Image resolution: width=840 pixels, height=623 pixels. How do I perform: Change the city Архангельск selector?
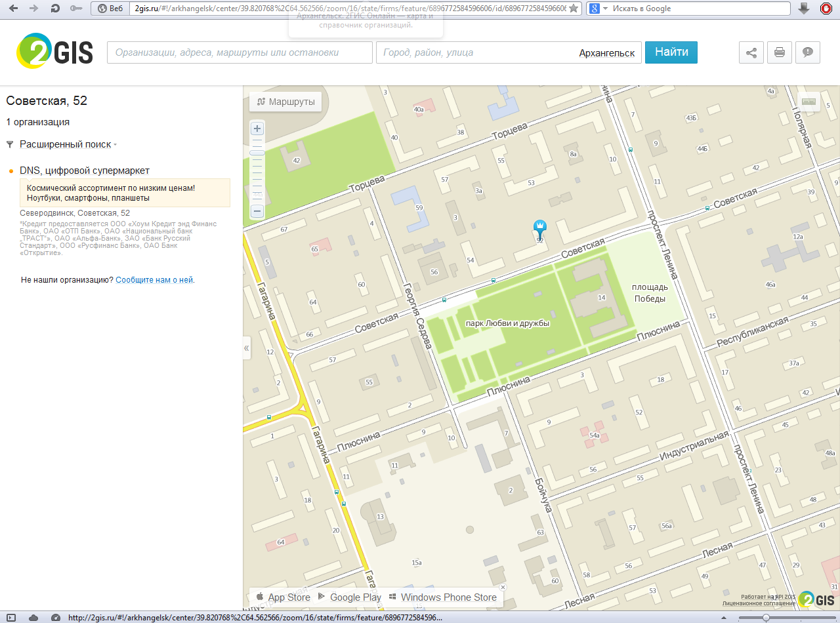606,53
